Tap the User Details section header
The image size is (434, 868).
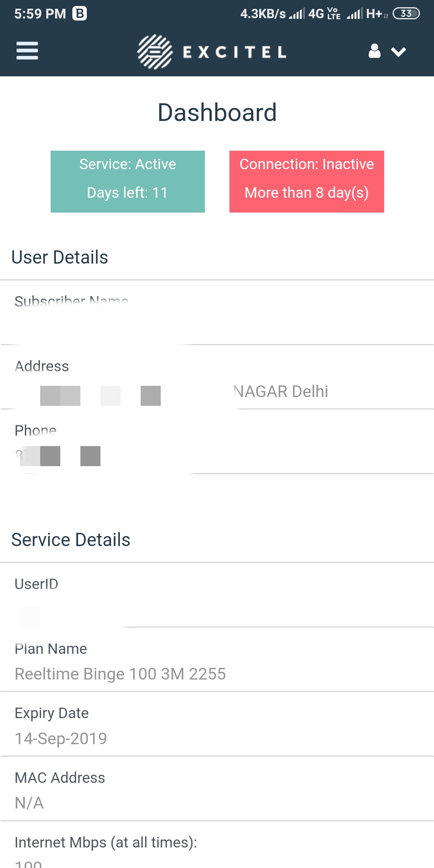[60, 257]
